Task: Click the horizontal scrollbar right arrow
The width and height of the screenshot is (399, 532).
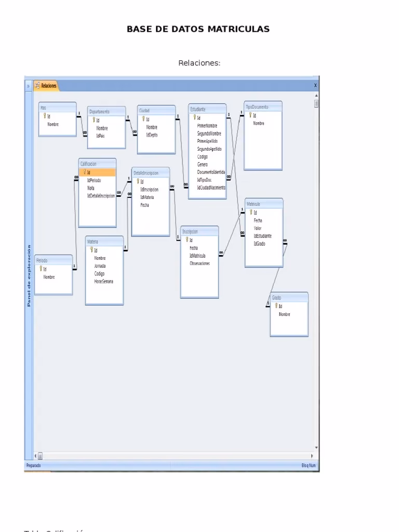Action: [x=312, y=456]
